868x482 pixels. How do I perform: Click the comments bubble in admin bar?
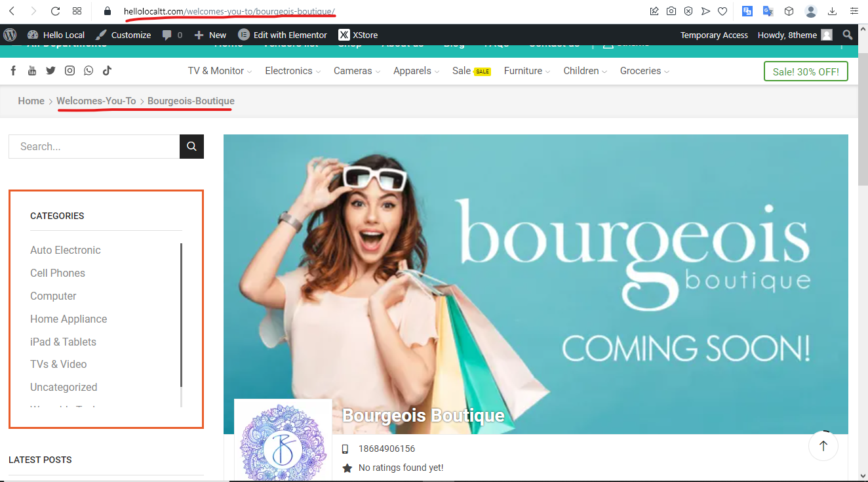pos(172,35)
